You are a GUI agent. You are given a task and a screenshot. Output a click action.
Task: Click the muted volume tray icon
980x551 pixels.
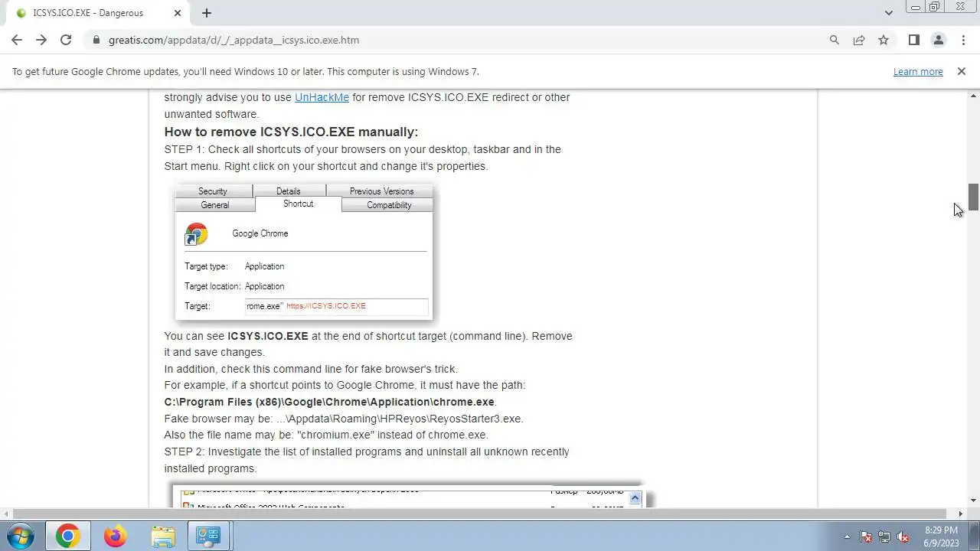tap(903, 536)
